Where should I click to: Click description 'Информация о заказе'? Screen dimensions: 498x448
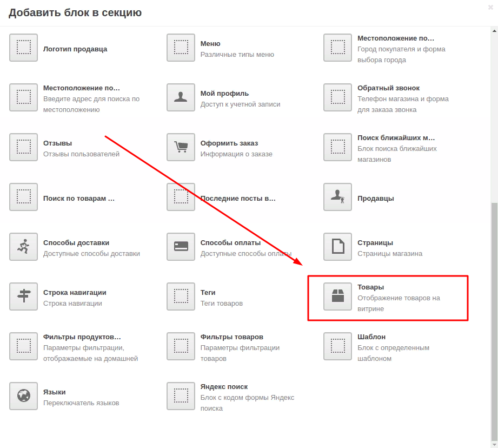click(x=236, y=154)
